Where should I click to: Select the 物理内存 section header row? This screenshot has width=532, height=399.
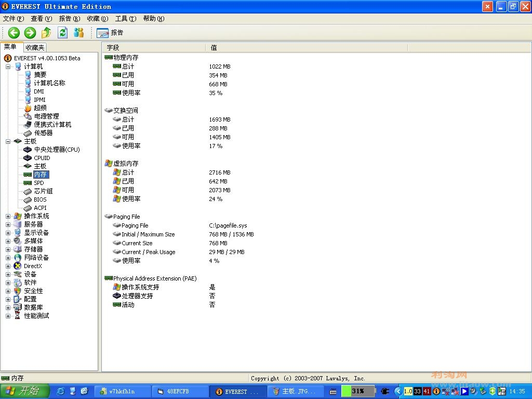(x=122, y=58)
